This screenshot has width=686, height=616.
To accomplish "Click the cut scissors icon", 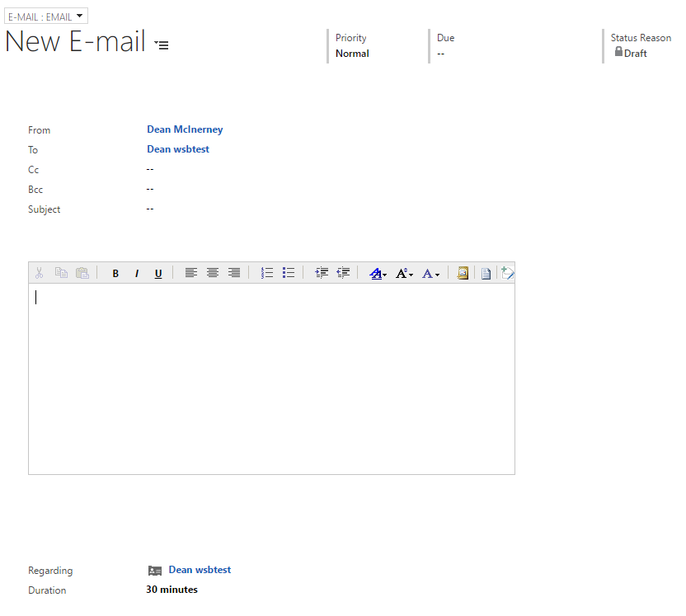I will [40, 273].
